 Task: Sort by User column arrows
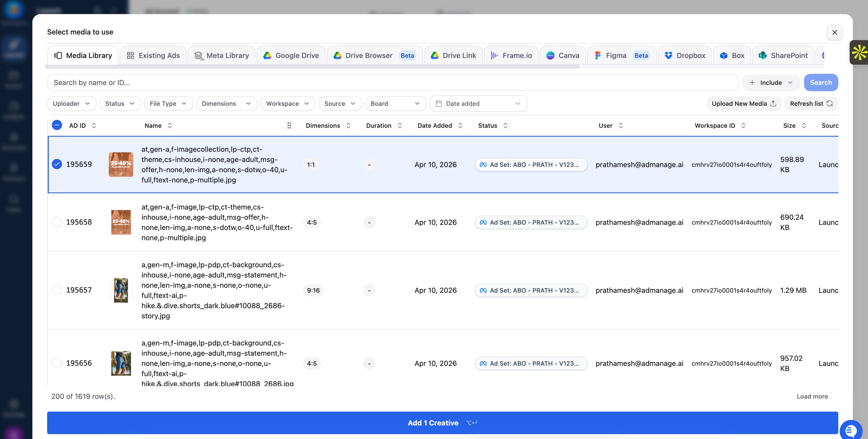[621, 125]
